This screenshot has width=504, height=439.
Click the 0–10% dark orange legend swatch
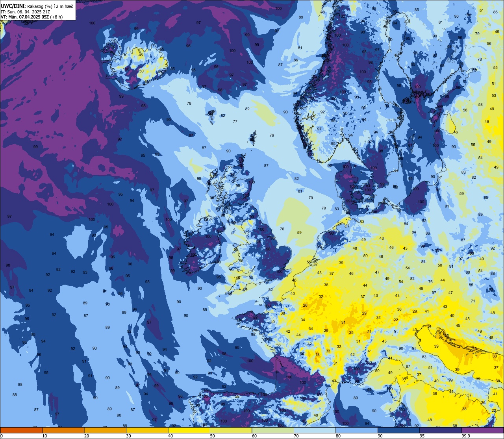[x=21, y=430]
